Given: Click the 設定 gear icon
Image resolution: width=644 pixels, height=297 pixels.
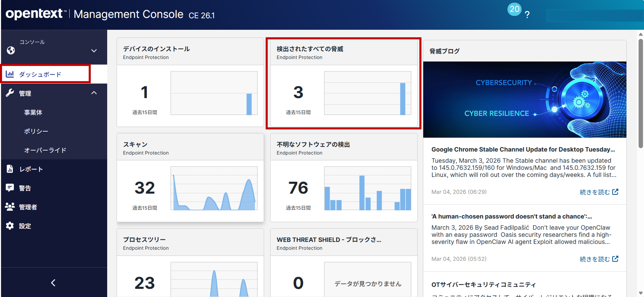Looking at the screenshot, I should (x=10, y=226).
